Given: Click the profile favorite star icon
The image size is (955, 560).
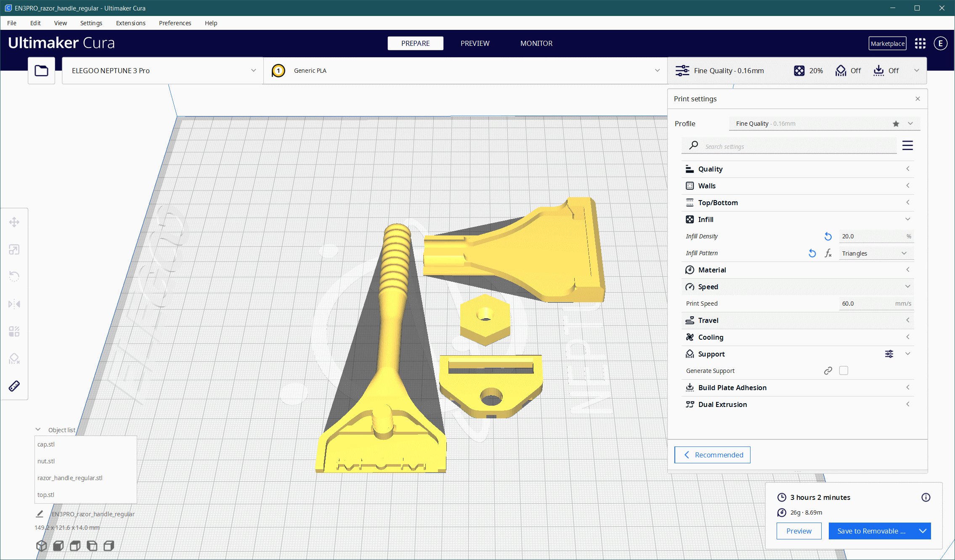Looking at the screenshot, I should pos(896,124).
